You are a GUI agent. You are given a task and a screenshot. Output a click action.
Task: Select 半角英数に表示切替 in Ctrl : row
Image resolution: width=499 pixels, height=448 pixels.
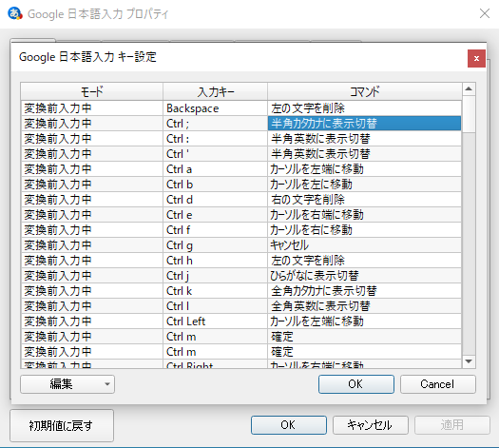tap(364, 139)
